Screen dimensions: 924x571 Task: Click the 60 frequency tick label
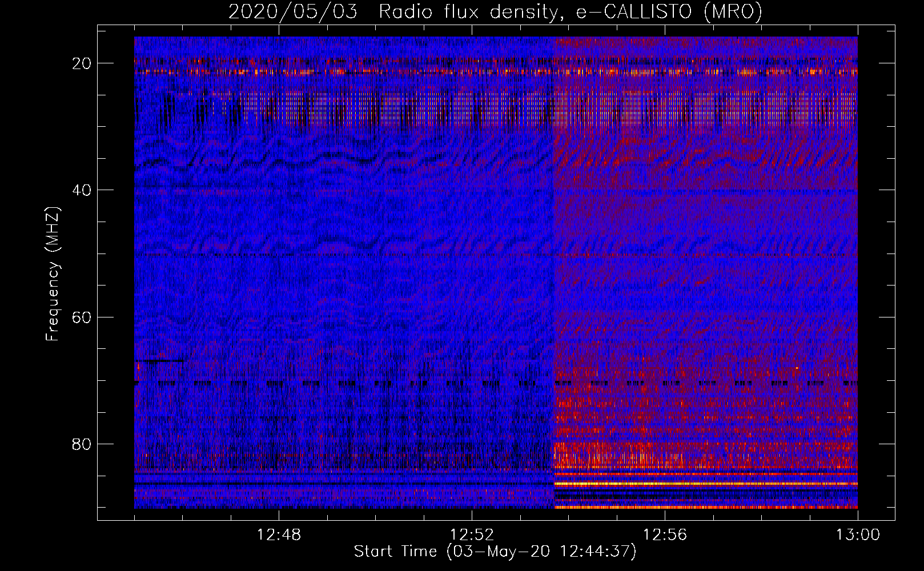pos(82,317)
